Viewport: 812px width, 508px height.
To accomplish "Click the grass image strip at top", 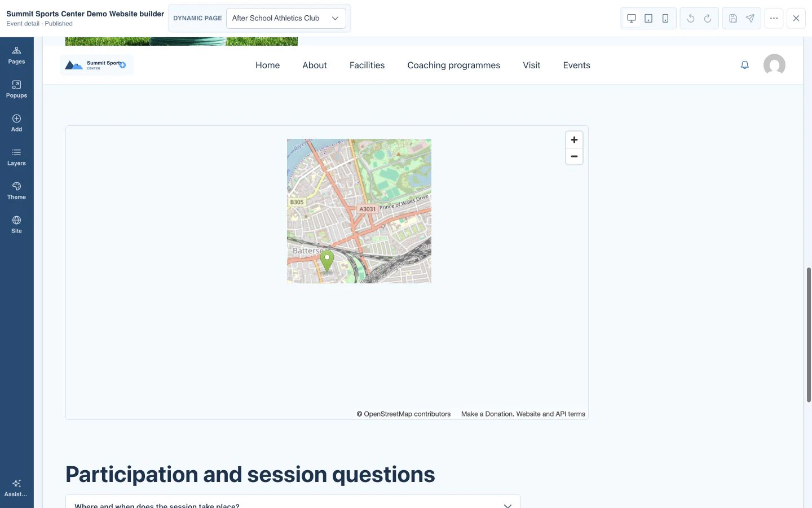I will [x=182, y=41].
